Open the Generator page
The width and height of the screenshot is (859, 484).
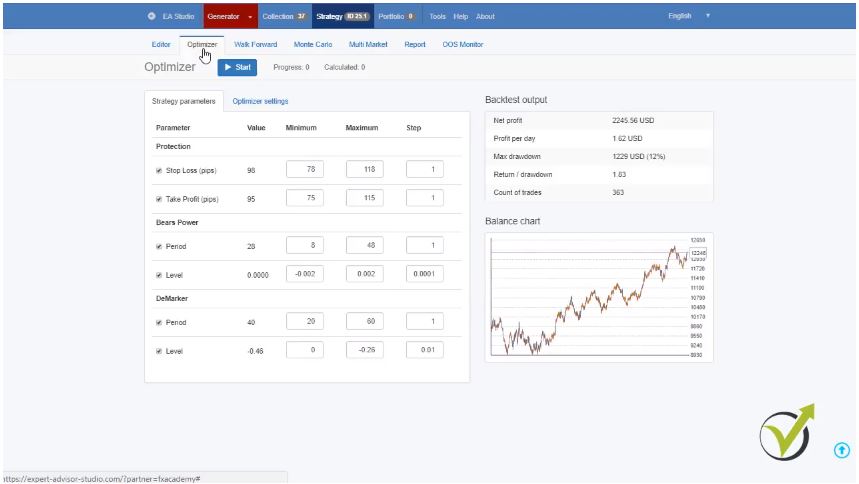[x=224, y=16]
